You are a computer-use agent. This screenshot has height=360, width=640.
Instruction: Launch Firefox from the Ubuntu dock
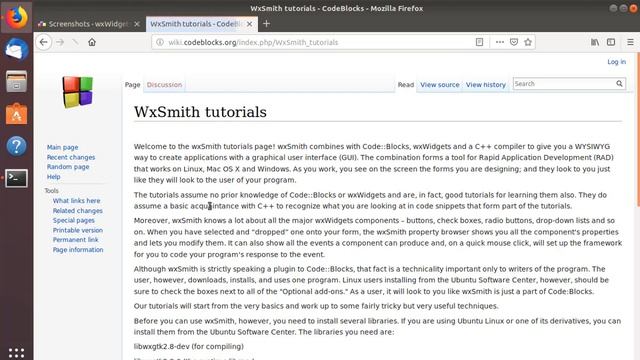coord(16,17)
